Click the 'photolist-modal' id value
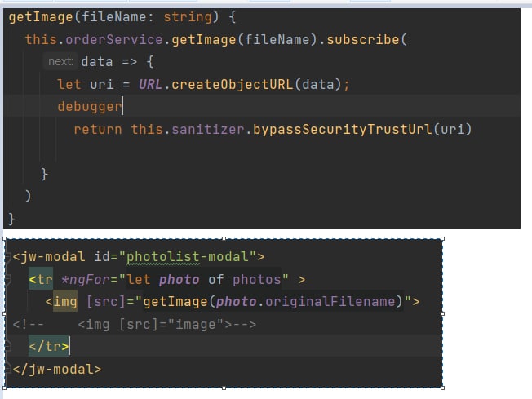 [x=188, y=257]
